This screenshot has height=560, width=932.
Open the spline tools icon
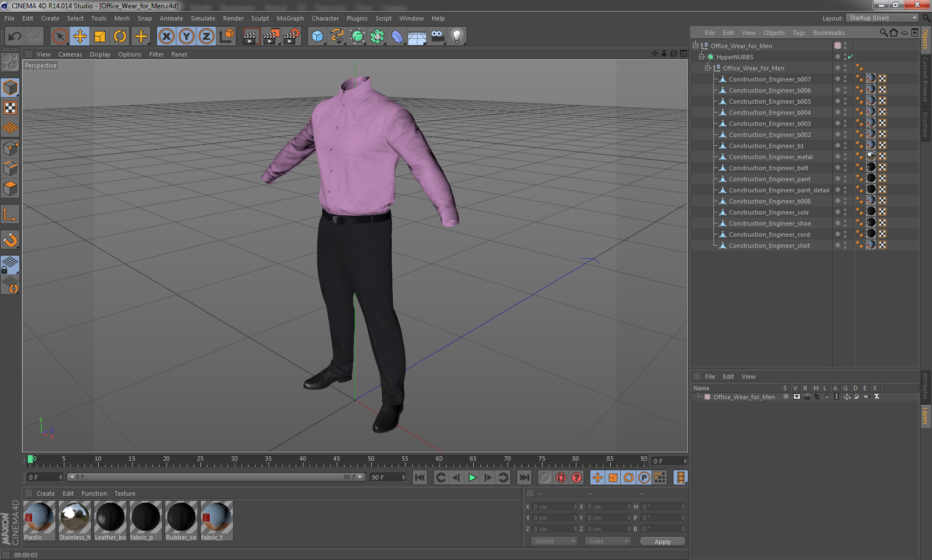click(x=337, y=37)
